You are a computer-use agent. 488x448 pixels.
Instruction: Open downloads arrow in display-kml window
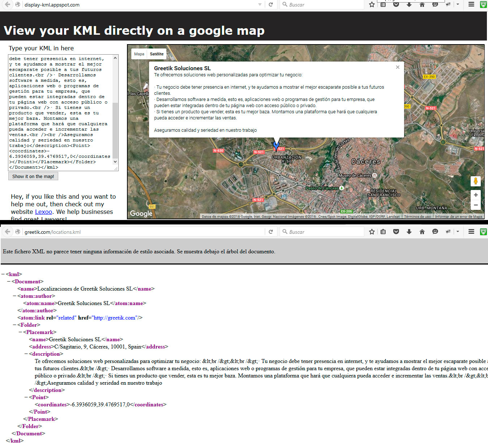point(409,4)
